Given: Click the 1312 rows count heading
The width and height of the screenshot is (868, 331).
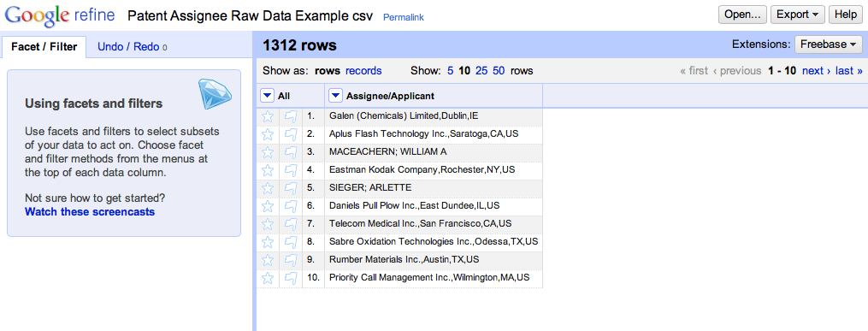Looking at the screenshot, I should coord(299,45).
